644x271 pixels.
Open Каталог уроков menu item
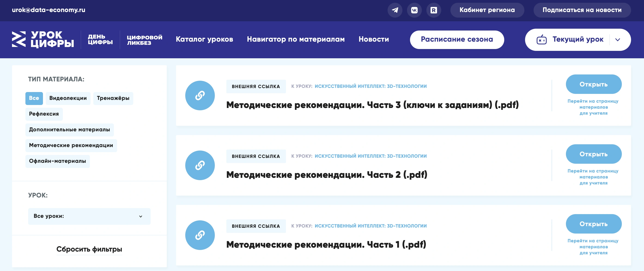(x=204, y=39)
